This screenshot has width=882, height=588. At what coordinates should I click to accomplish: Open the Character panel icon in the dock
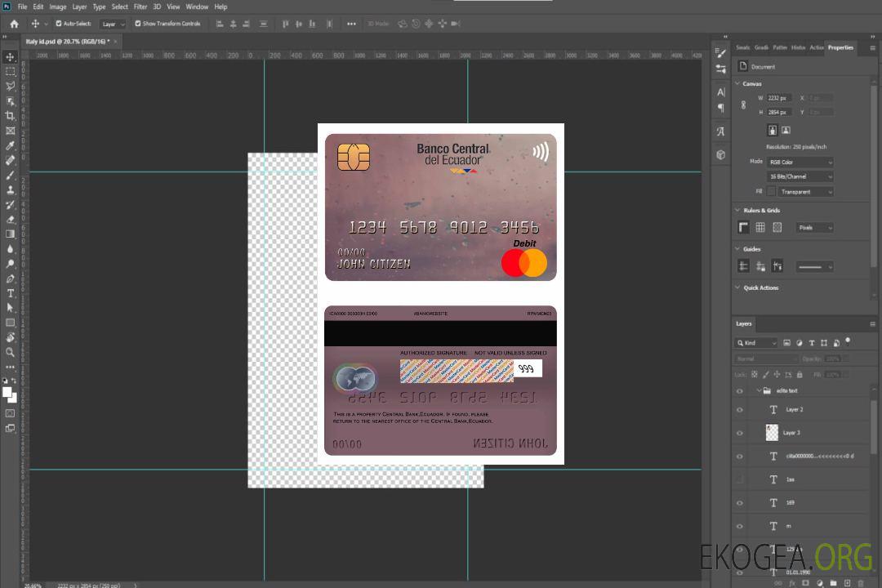coord(721,92)
